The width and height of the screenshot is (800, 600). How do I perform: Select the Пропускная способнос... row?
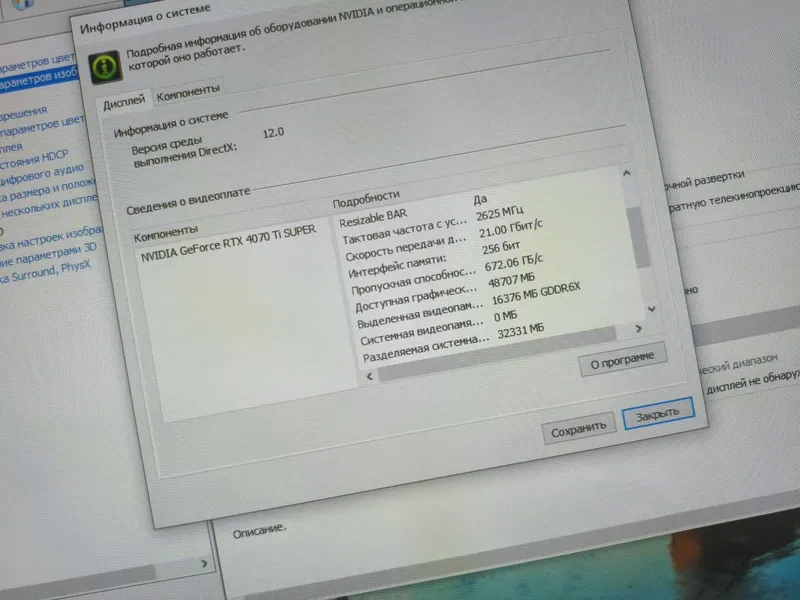447,274
